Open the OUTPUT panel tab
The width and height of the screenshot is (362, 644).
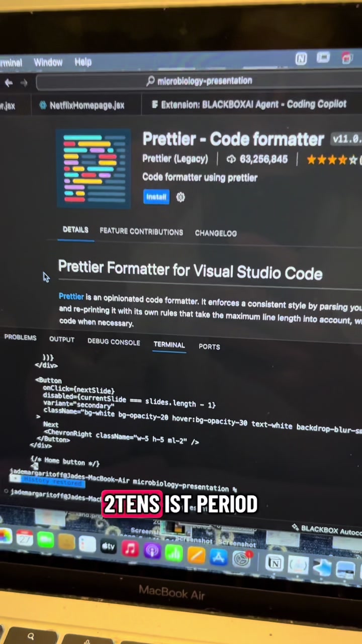click(x=62, y=340)
